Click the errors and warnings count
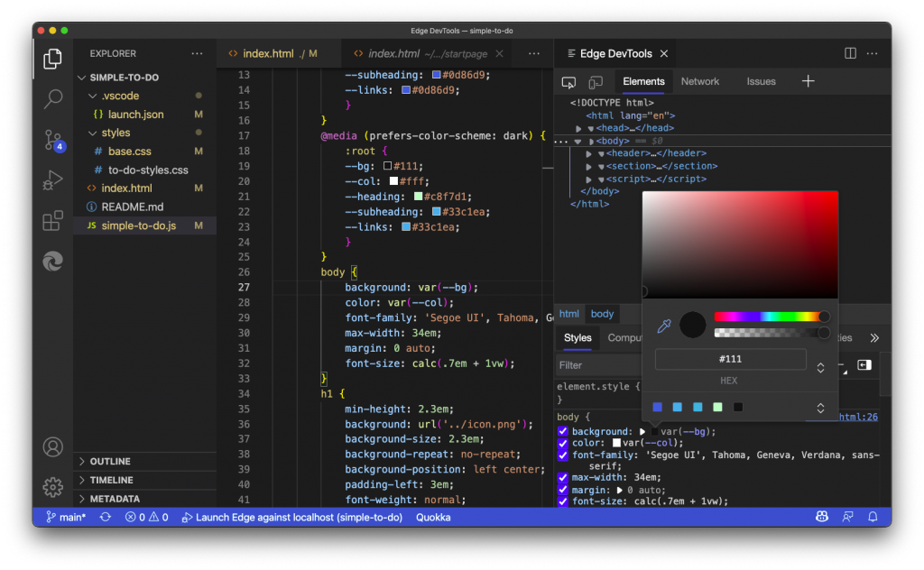 [147, 517]
